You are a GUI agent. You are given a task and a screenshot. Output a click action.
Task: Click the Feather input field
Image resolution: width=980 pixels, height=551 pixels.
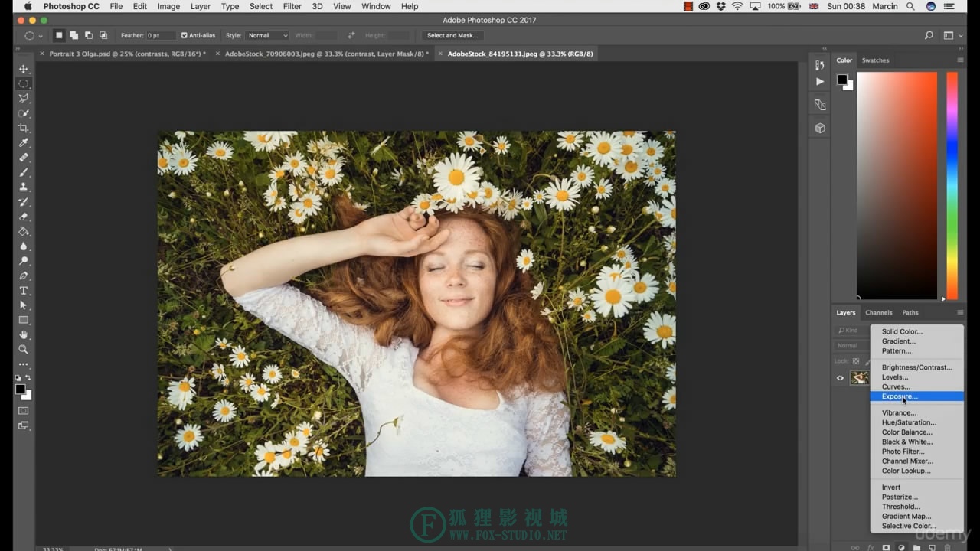[x=161, y=35]
